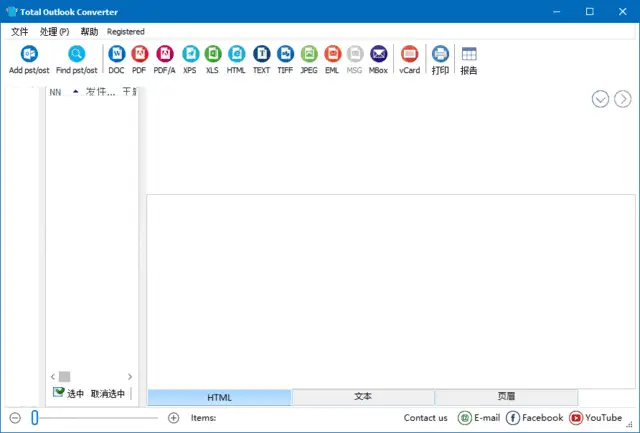Open the 文件 menu

[x=20, y=31]
